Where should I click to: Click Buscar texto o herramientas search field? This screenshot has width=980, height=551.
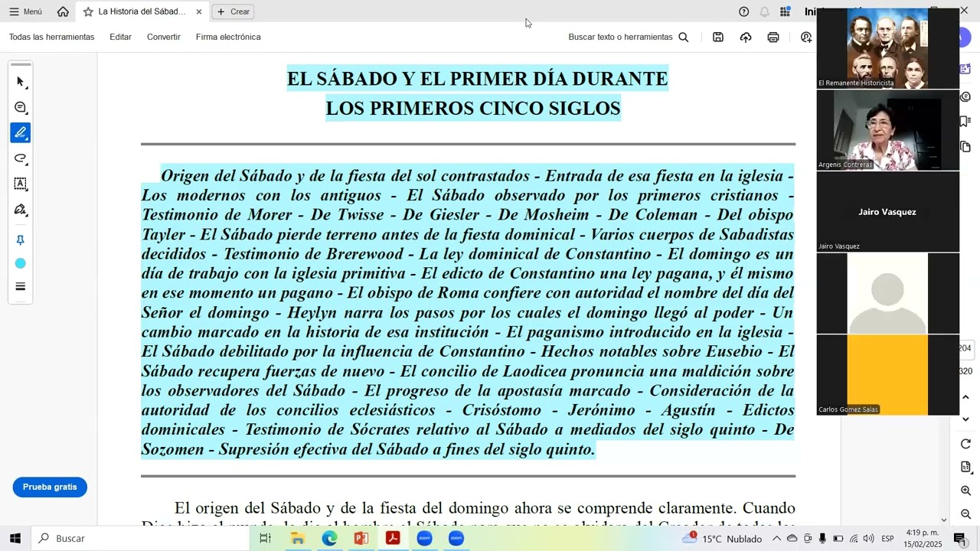coord(620,37)
